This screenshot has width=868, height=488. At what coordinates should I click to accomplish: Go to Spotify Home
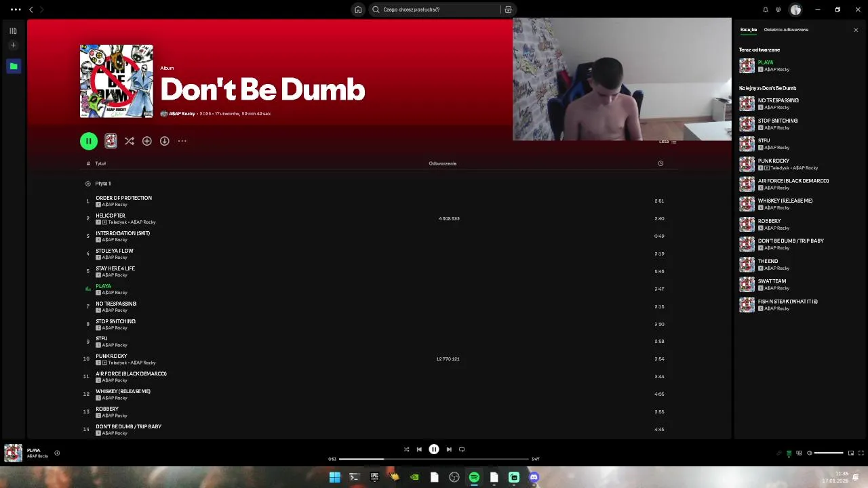(358, 9)
